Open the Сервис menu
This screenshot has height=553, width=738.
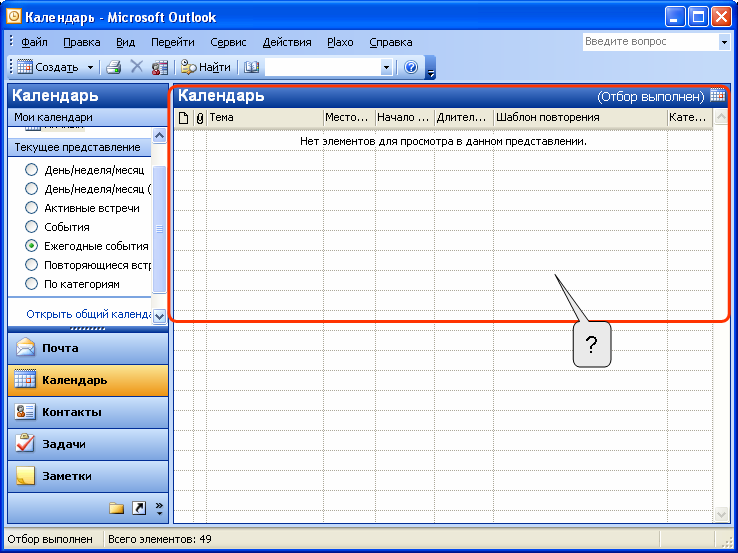pos(228,42)
